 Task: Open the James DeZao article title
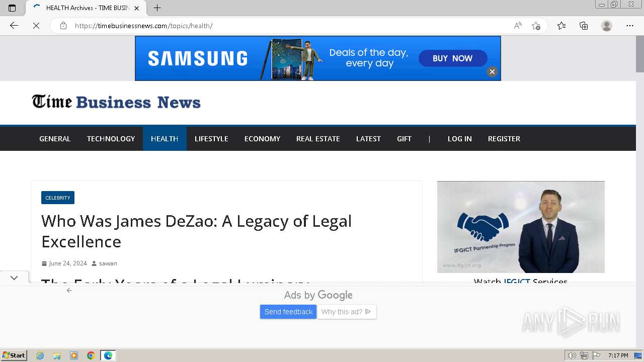(x=196, y=231)
